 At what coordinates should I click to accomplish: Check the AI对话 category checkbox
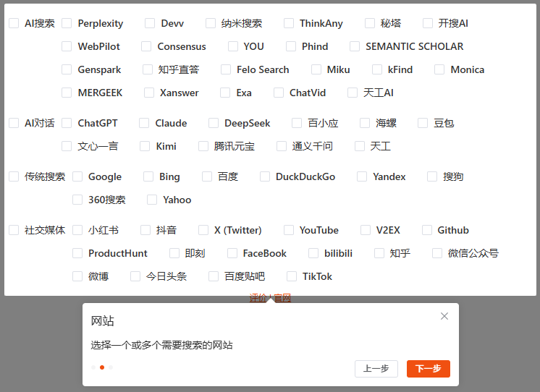point(14,123)
